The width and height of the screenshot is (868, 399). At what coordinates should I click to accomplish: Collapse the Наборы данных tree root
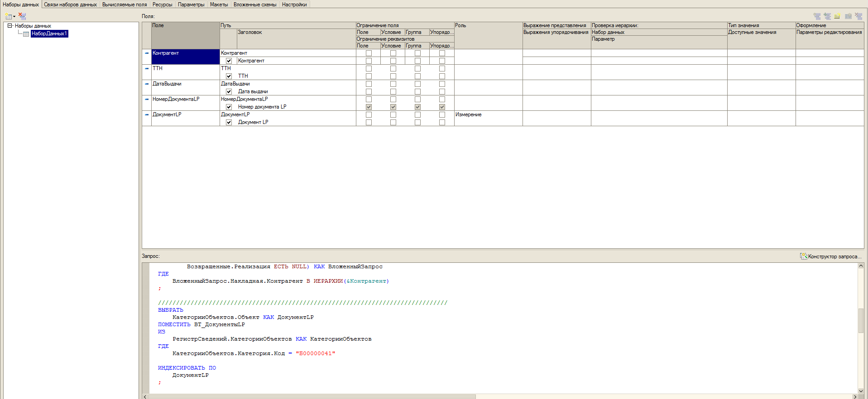coord(10,26)
